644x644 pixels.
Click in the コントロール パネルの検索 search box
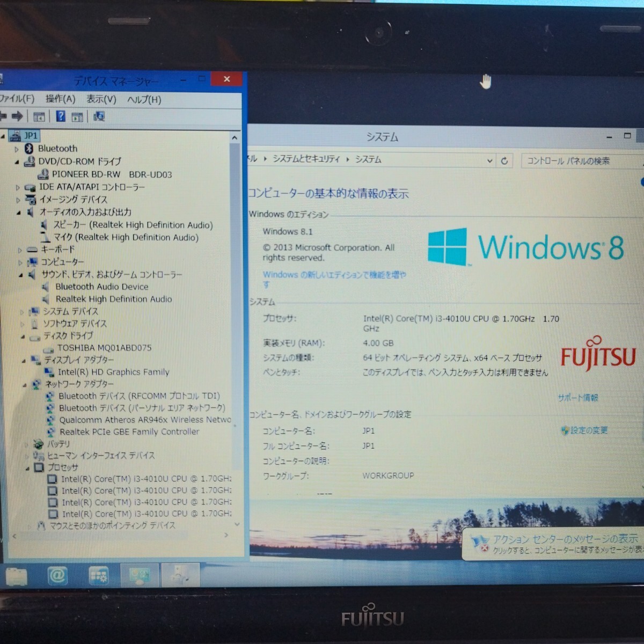581,160
